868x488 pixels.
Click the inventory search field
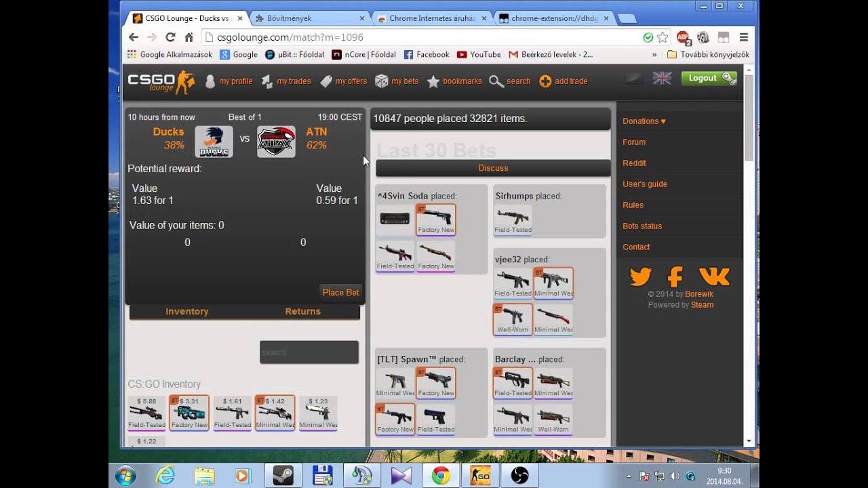[x=309, y=352]
